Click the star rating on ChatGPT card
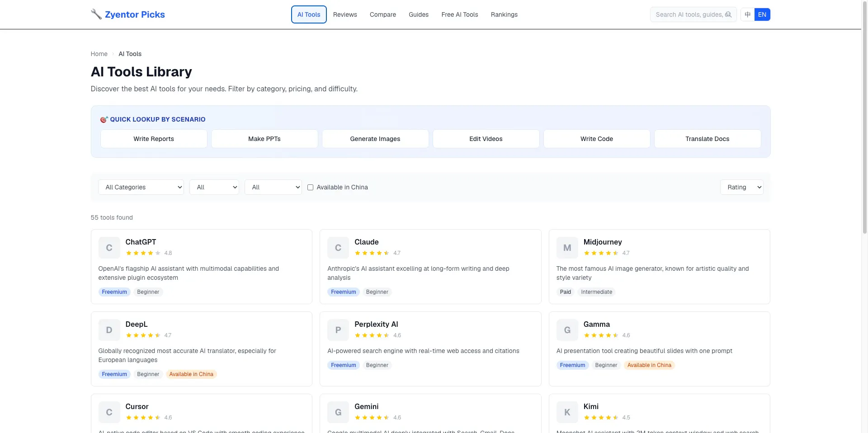 click(x=143, y=253)
